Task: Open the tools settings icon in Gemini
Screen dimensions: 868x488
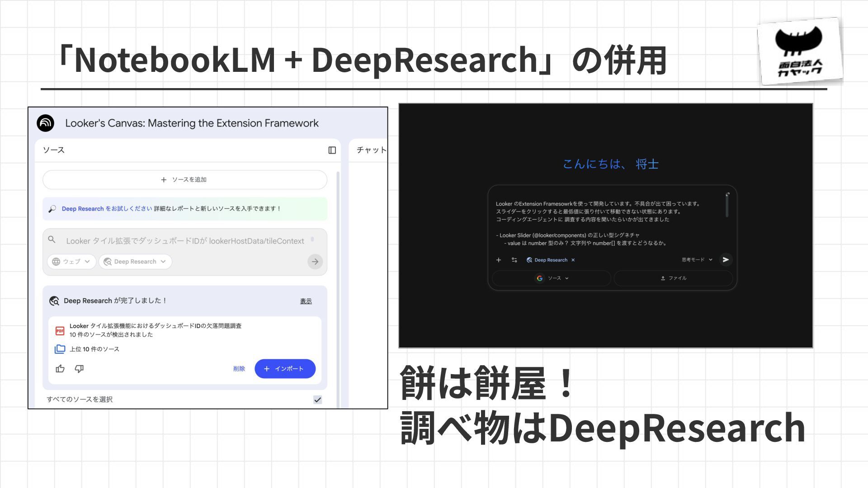Action: click(x=514, y=260)
